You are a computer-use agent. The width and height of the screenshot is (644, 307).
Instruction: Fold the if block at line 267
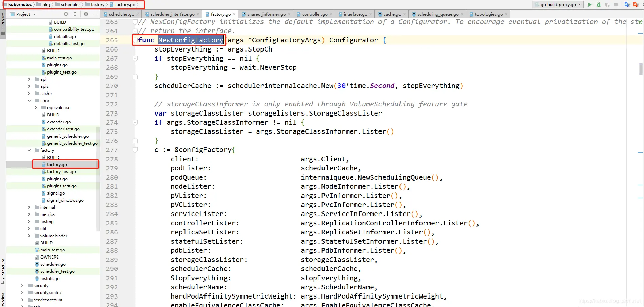[x=135, y=58]
